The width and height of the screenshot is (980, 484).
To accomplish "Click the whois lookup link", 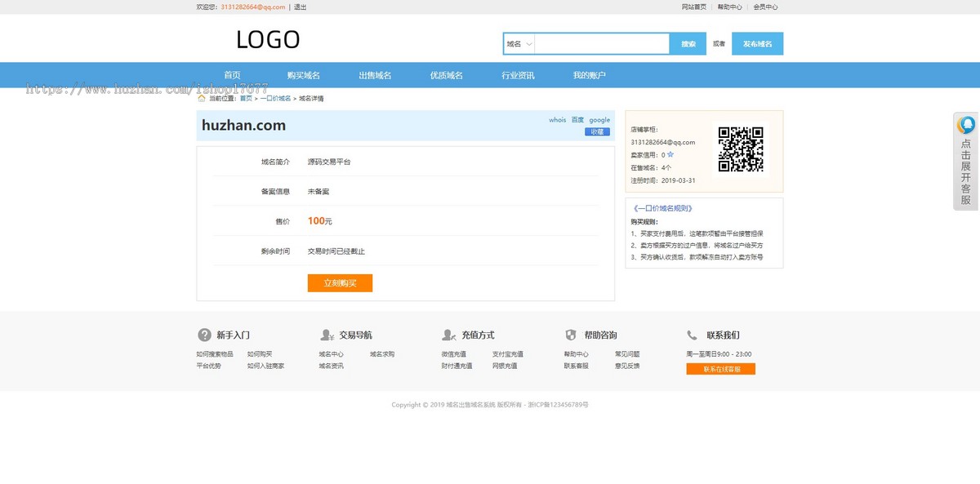I will tap(558, 120).
